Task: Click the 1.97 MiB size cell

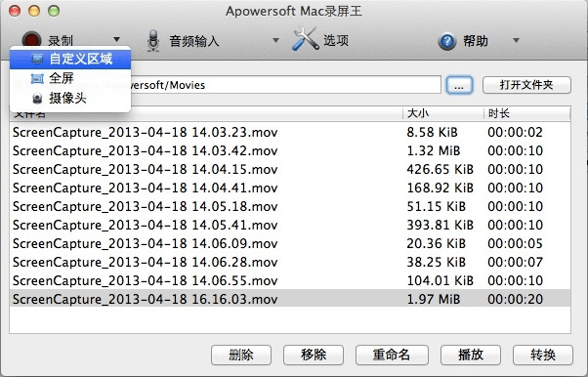Action: tap(433, 299)
